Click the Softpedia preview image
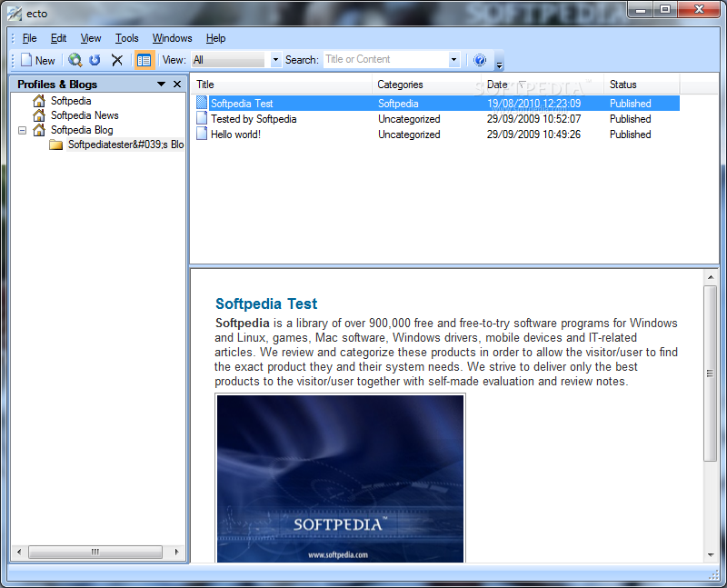 [x=340, y=478]
